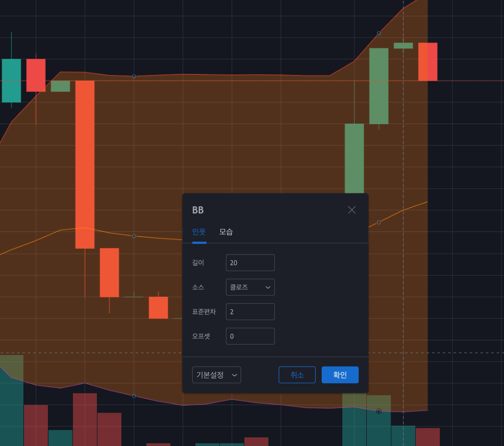
Task: Click the 오프셋 input field showing 0
Action: point(250,336)
